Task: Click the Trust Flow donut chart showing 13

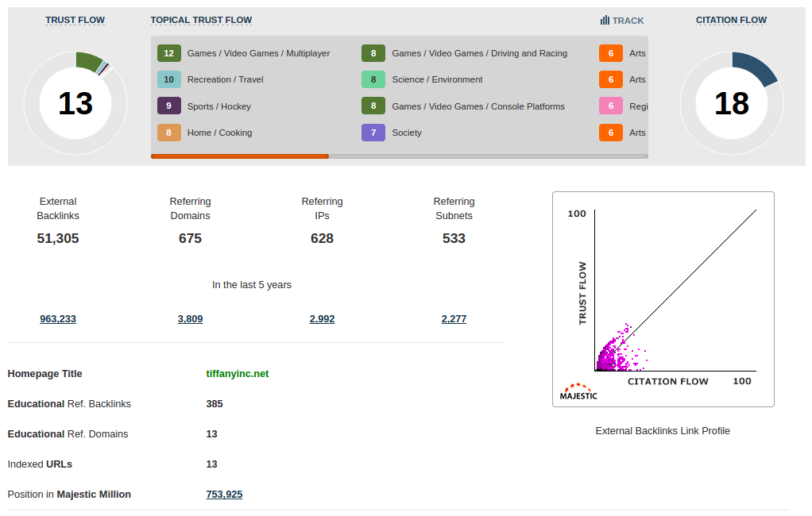Action: pyautogui.click(x=75, y=103)
